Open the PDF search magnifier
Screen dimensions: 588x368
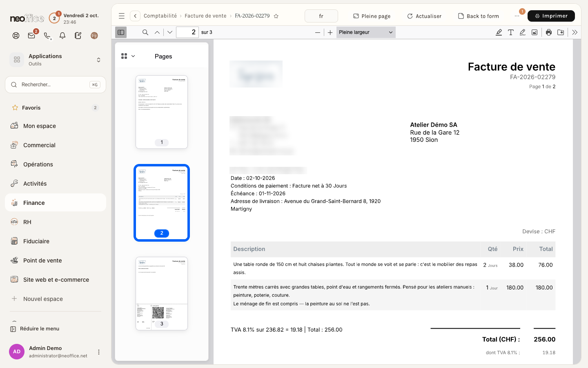145,32
